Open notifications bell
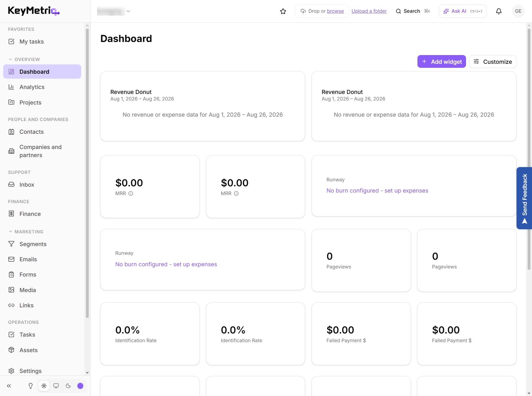 click(499, 11)
